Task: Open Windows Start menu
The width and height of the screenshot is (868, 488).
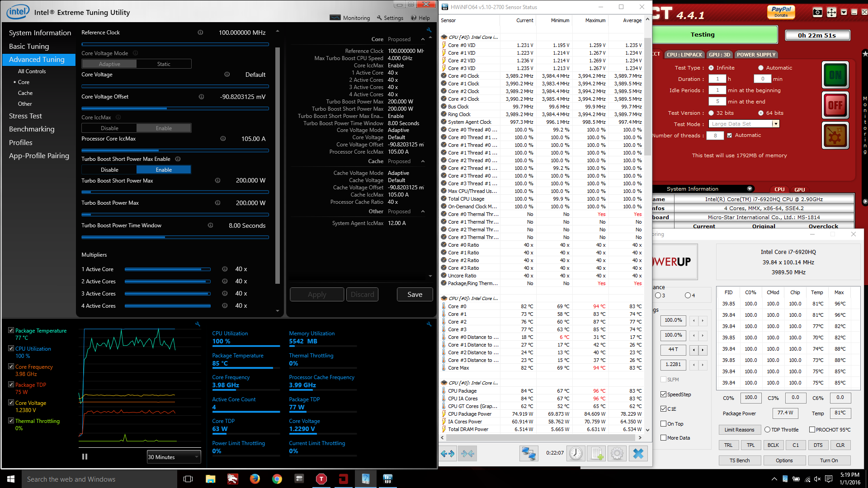Action: 11,479
